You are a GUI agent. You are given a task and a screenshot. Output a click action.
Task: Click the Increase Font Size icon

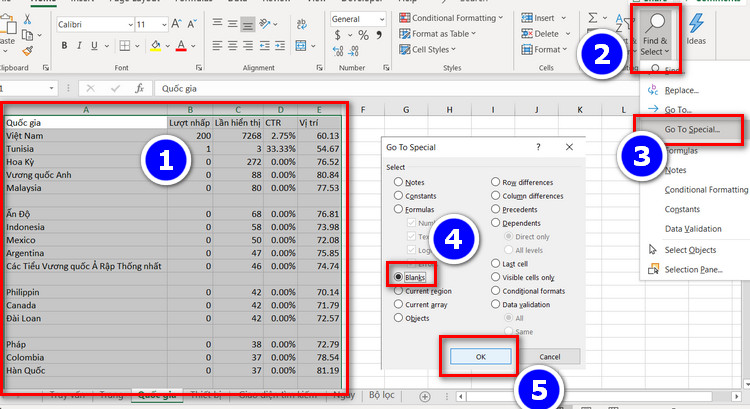pyautogui.click(x=176, y=24)
